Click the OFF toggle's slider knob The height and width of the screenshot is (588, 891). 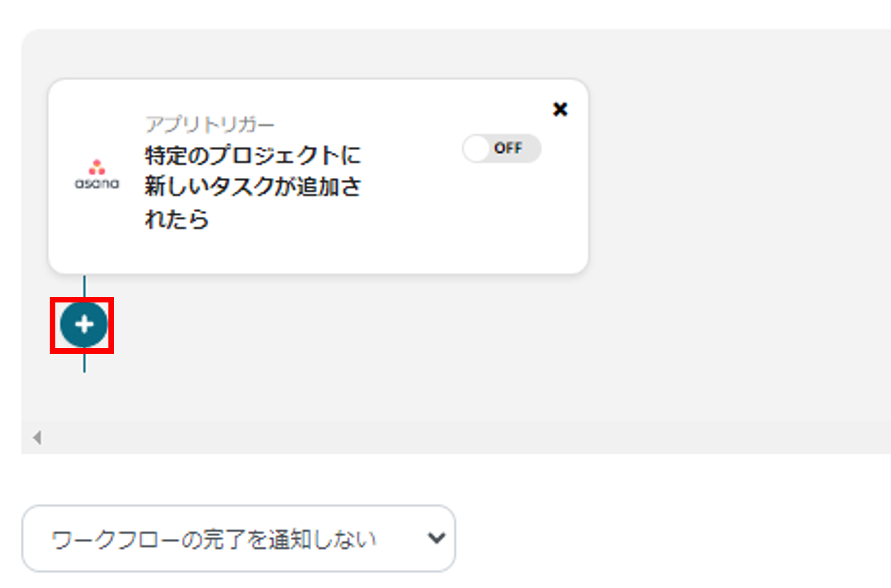click(x=477, y=148)
